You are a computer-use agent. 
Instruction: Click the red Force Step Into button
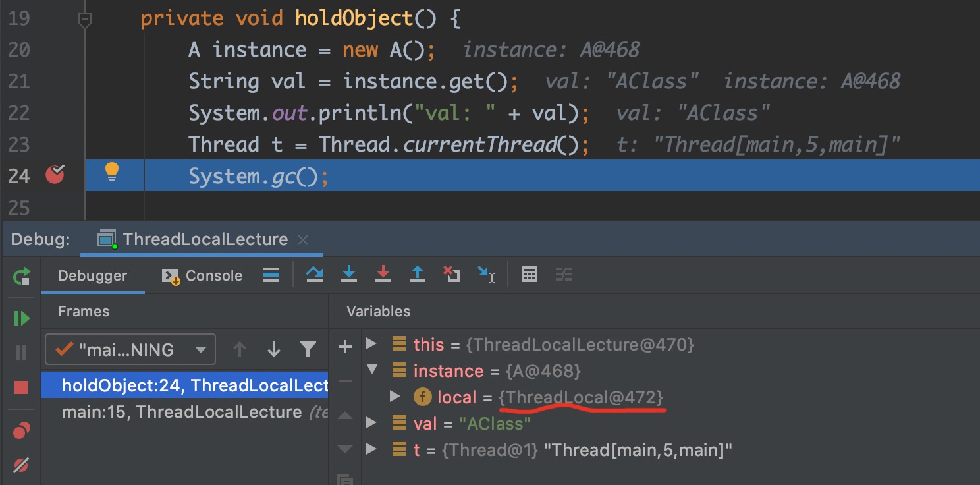click(x=383, y=275)
